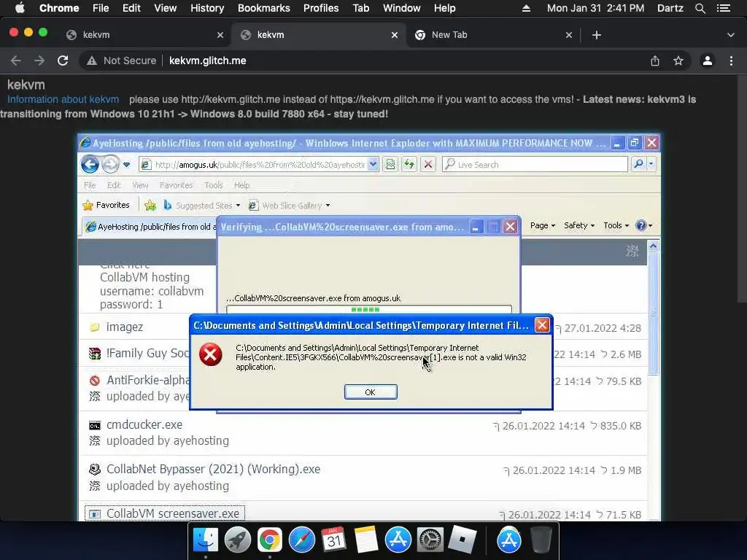Open the Bookmarks menu in menu bar
This screenshot has height=560, width=747.
coord(264,8)
